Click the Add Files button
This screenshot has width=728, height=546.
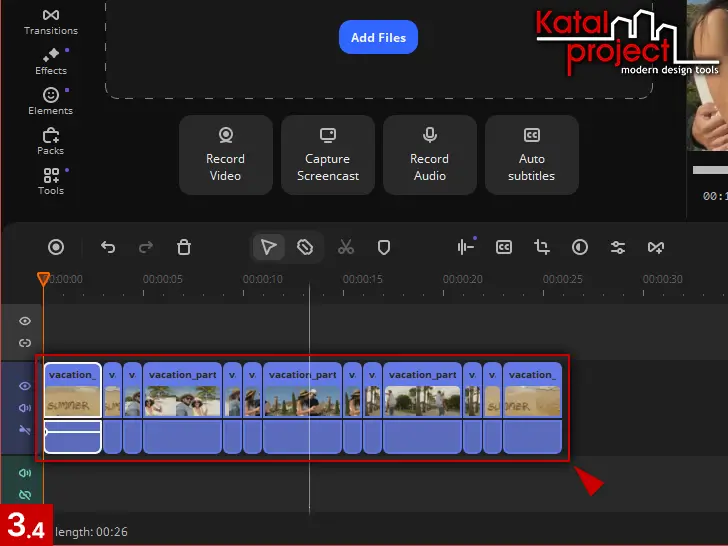(378, 38)
